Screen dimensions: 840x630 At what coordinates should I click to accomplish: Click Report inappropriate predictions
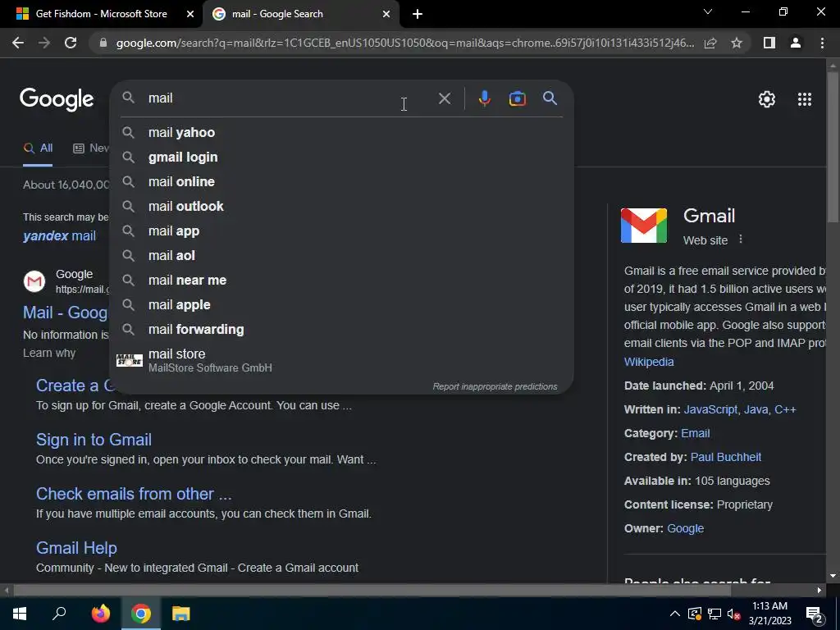point(495,386)
